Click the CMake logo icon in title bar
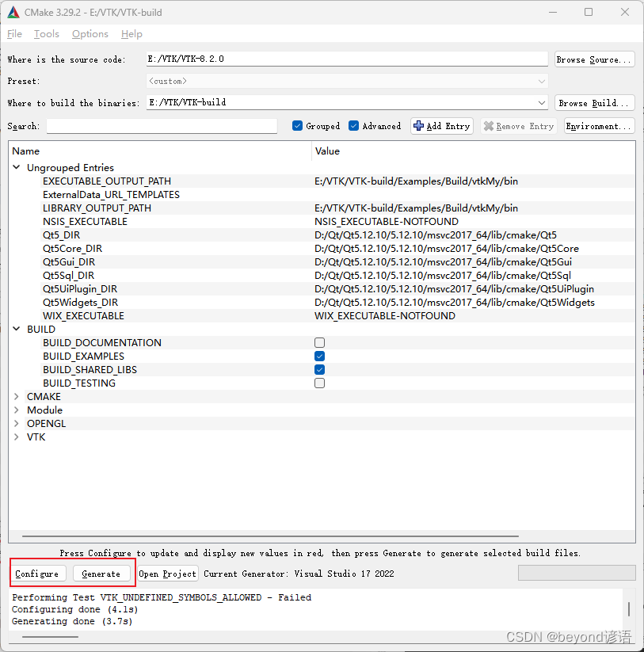This screenshot has width=644, height=652. (13, 13)
